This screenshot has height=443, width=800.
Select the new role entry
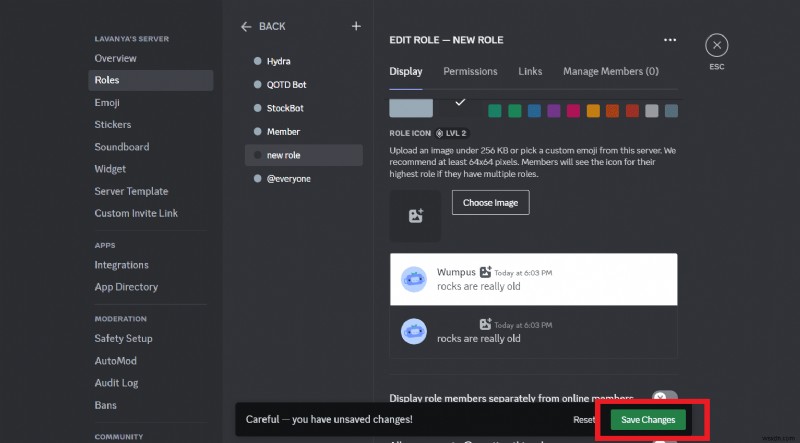click(304, 155)
